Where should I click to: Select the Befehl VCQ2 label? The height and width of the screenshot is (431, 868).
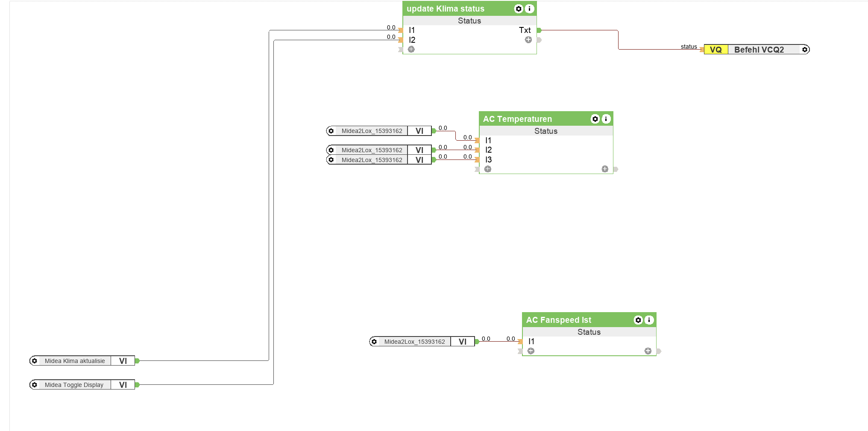[759, 50]
